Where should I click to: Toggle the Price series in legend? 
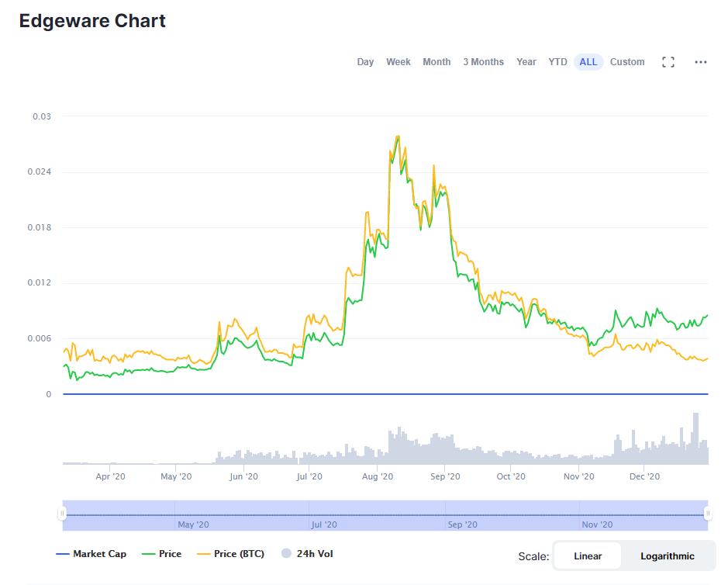161,553
